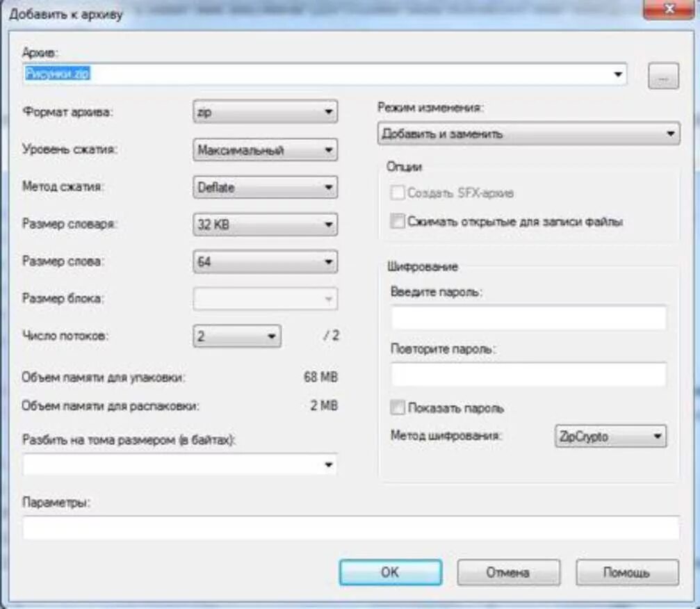700x609 pixels.
Task: Click the Объем памяти для распаковки label
Action: pyautogui.click(x=111, y=406)
